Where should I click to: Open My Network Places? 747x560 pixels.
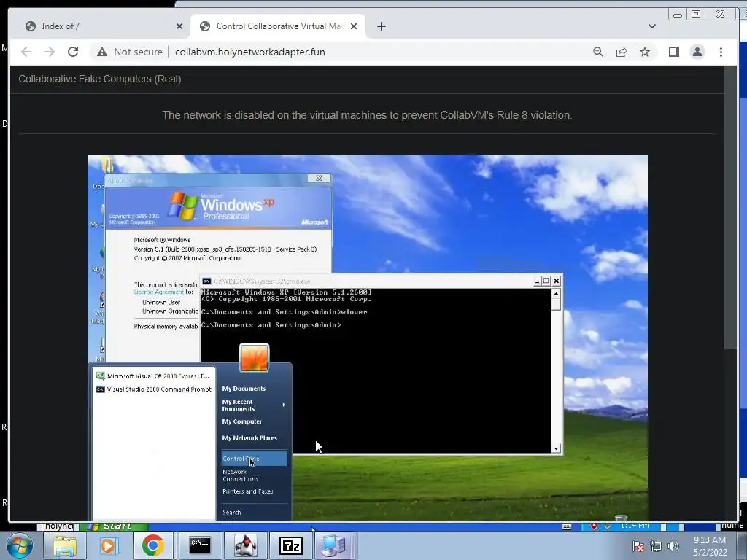tap(249, 437)
